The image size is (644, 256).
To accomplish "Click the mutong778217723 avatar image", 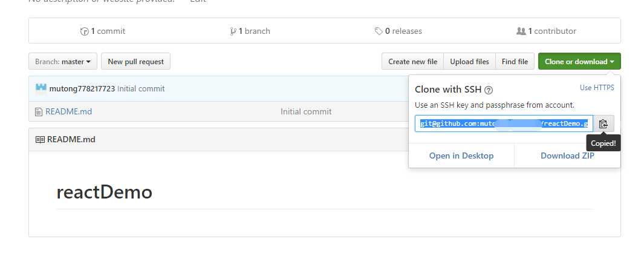I will coord(41,88).
